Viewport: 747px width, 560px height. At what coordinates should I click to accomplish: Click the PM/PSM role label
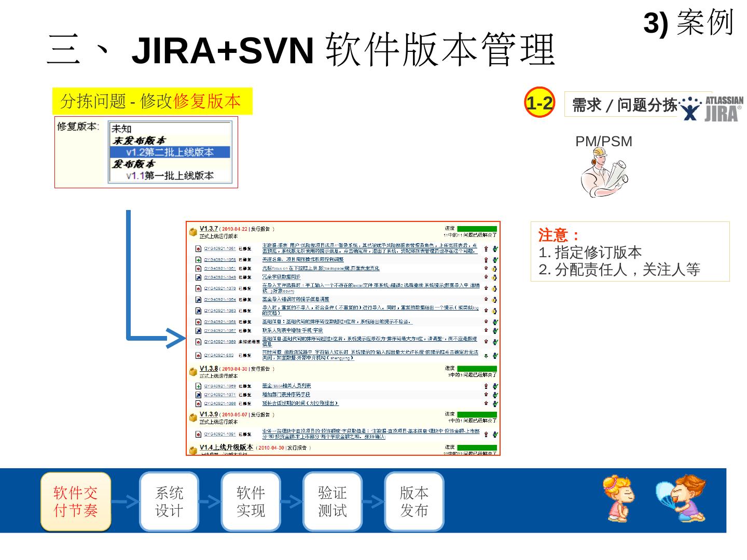click(x=604, y=142)
